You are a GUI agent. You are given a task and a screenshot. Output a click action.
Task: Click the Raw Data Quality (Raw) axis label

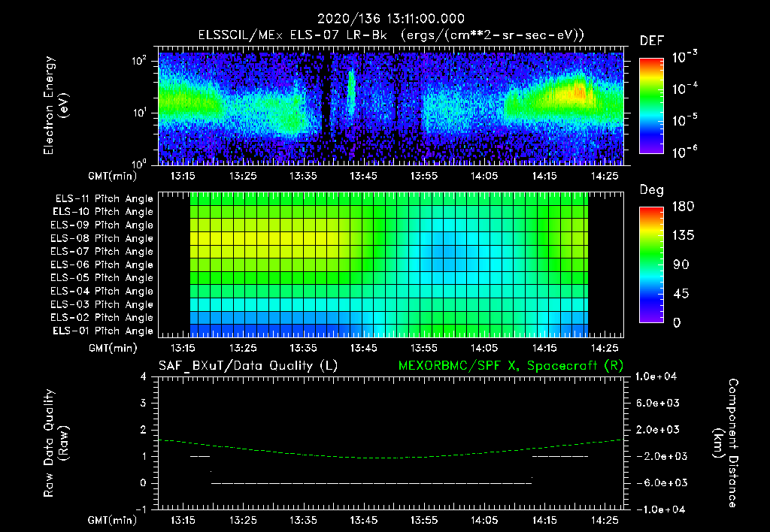56,443
